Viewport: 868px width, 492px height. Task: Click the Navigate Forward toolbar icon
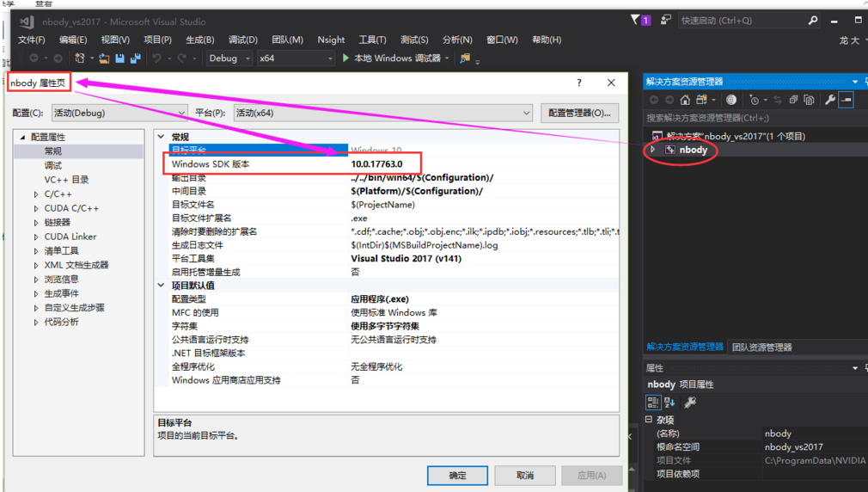pyautogui.click(x=58, y=58)
